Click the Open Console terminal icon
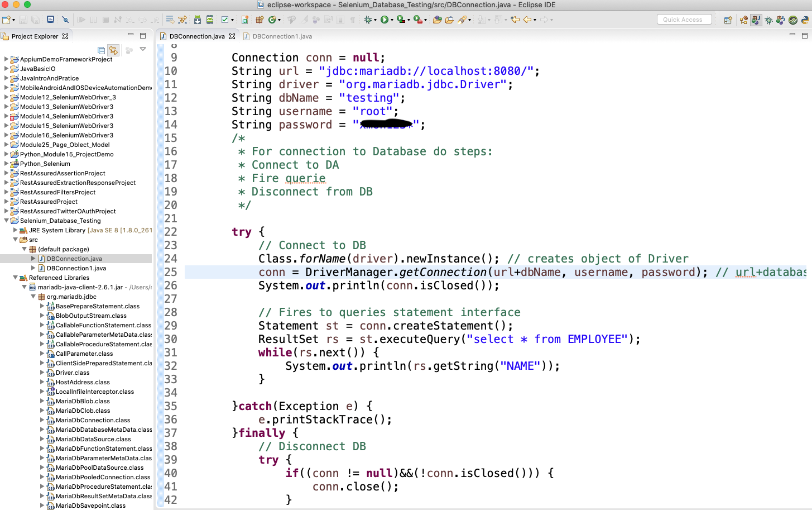Image resolution: width=812 pixels, height=510 pixels. pyautogui.click(x=50, y=20)
